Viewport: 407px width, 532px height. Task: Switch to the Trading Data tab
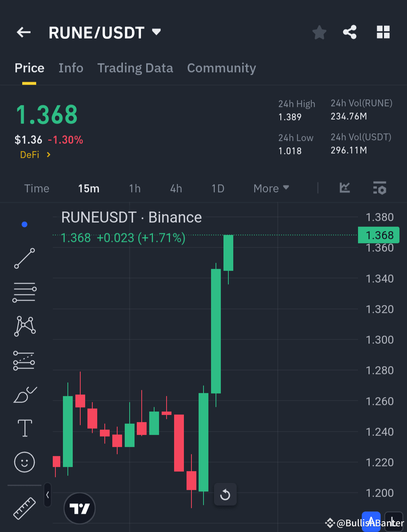click(x=135, y=68)
